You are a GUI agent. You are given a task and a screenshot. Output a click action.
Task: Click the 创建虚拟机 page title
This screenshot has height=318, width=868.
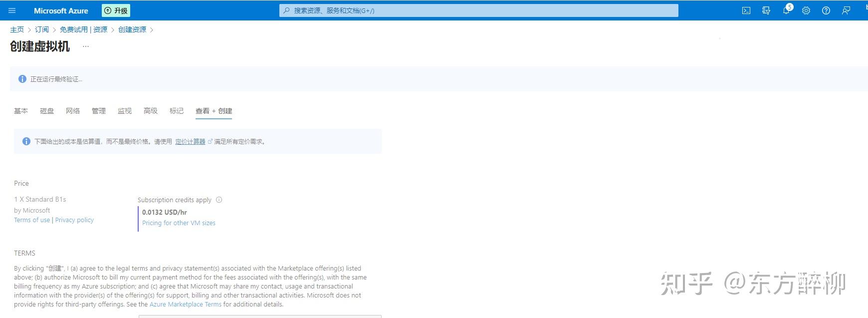click(x=40, y=46)
